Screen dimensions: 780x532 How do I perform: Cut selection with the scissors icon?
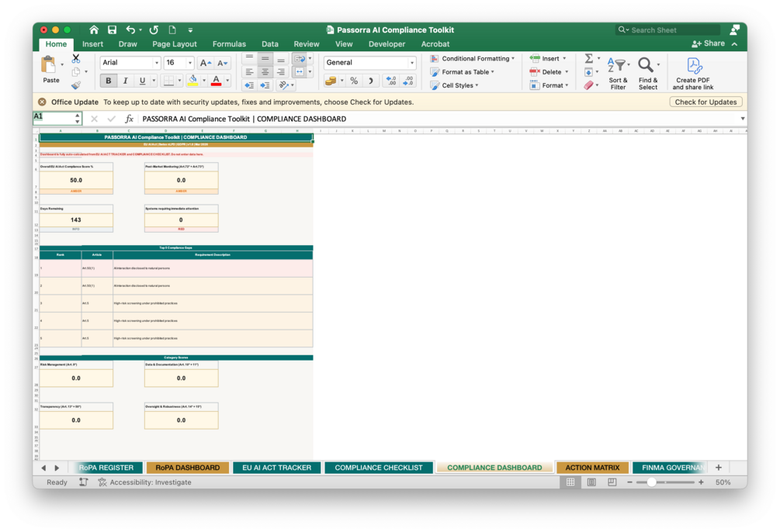[x=76, y=59]
